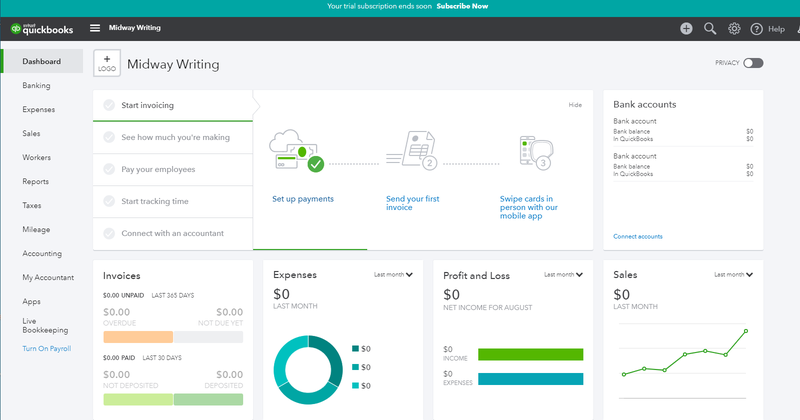Hide the setup guide panel
The width and height of the screenshot is (800, 420).
coord(575,105)
